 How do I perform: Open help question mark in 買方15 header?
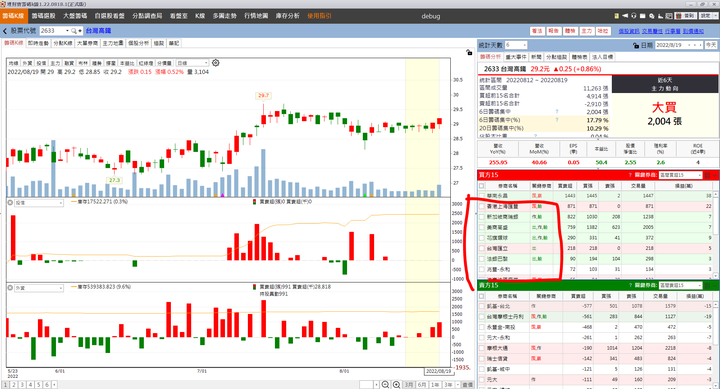coord(630,175)
